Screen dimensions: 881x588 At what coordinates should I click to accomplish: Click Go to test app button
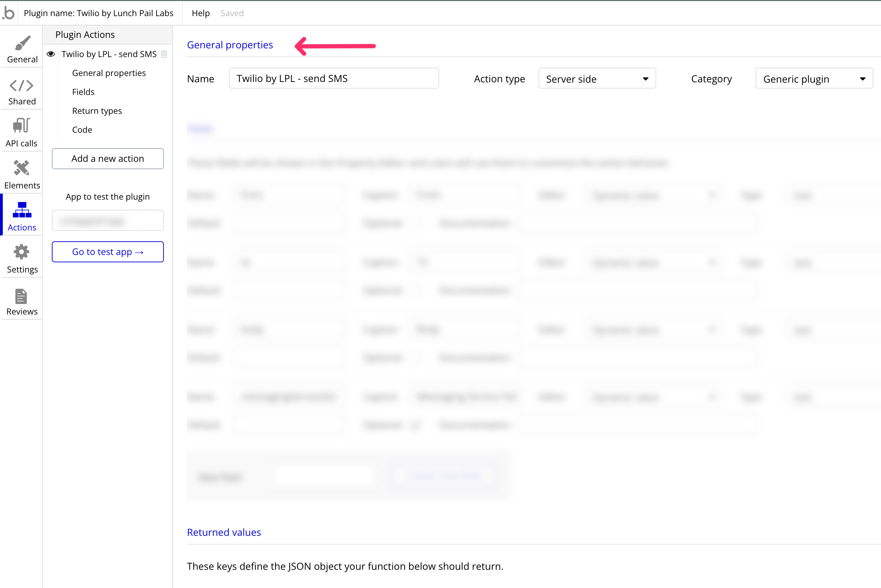107,252
